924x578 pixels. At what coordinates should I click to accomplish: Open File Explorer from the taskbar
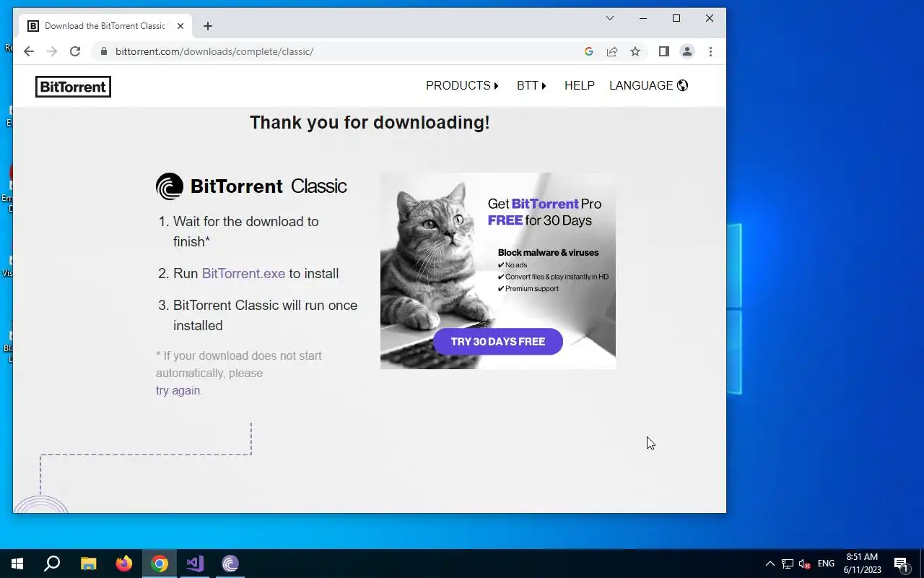tap(88, 564)
